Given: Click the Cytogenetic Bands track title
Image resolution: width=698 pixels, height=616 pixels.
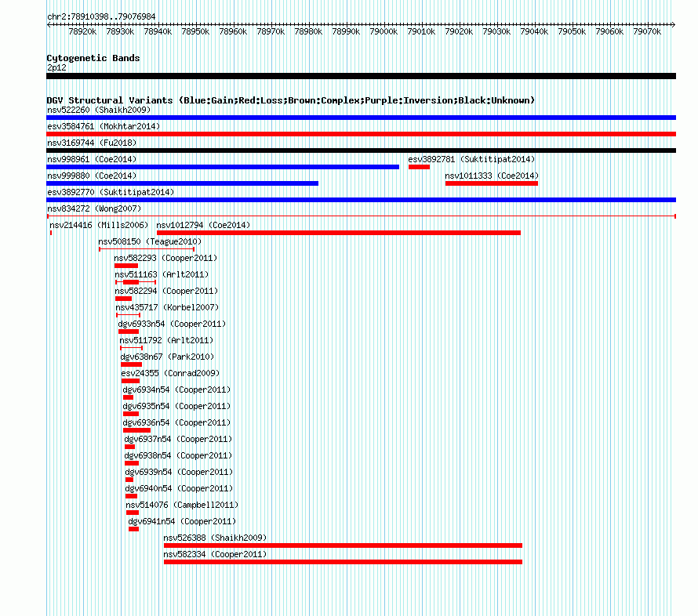Looking at the screenshot, I should tap(93, 58).
